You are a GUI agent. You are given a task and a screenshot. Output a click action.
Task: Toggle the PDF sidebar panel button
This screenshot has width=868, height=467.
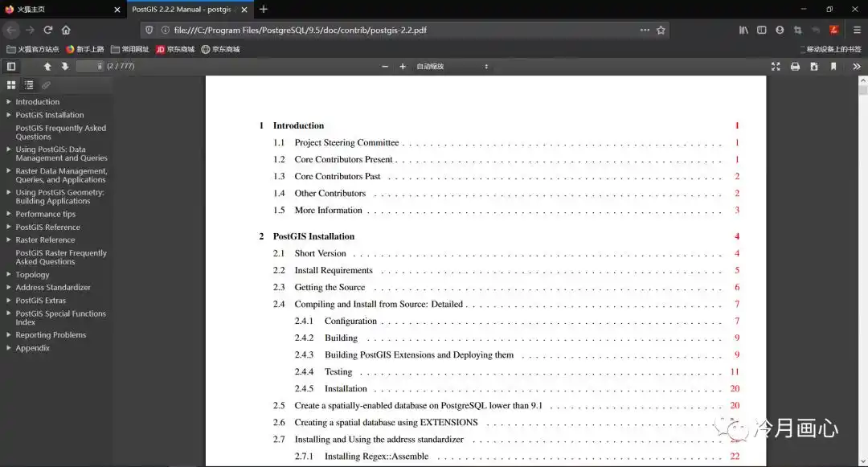11,67
